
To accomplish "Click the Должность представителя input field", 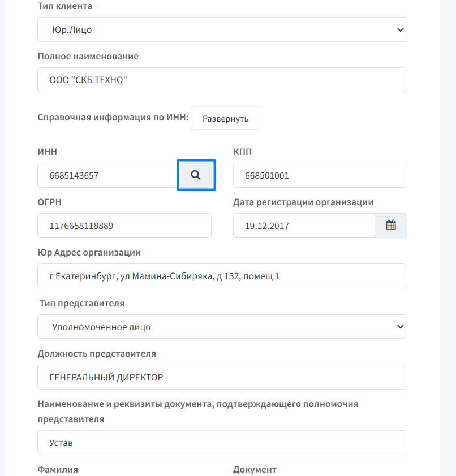I will [x=222, y=377].
